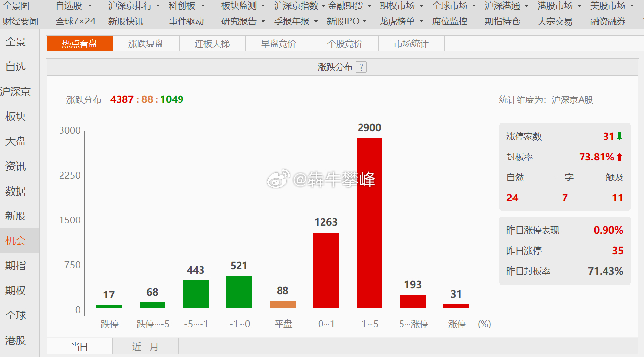Select 港股 in the left sidebar

point(20,340)
